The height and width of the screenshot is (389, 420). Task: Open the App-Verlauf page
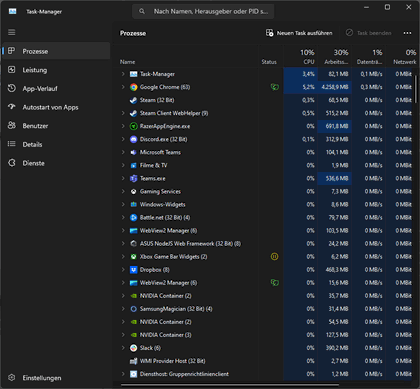pyautogui.click(x=56, y=88)
